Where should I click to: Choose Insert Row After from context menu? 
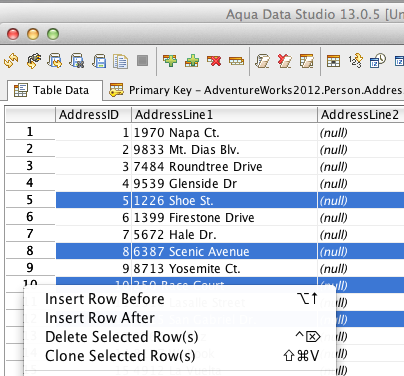tap(180, 318)
